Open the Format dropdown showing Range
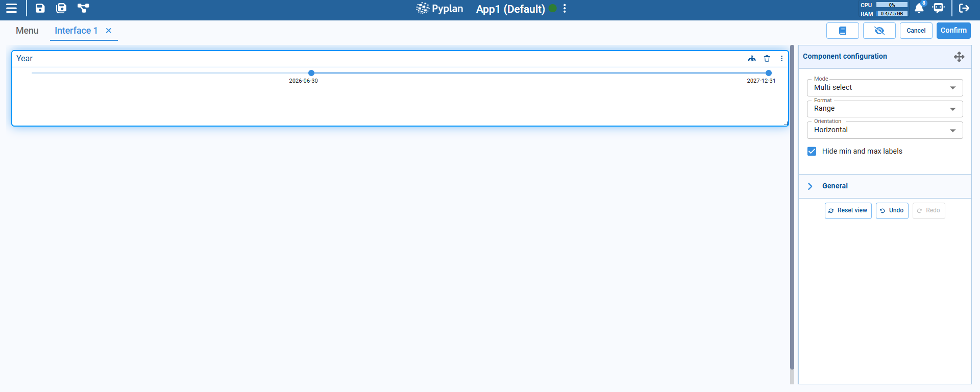 pos(885,109)
